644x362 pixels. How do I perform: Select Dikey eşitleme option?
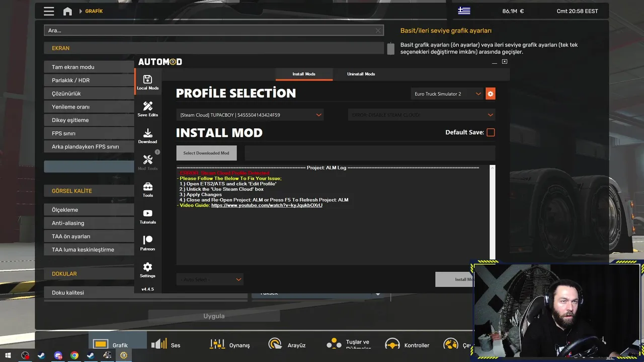[90, 120]
